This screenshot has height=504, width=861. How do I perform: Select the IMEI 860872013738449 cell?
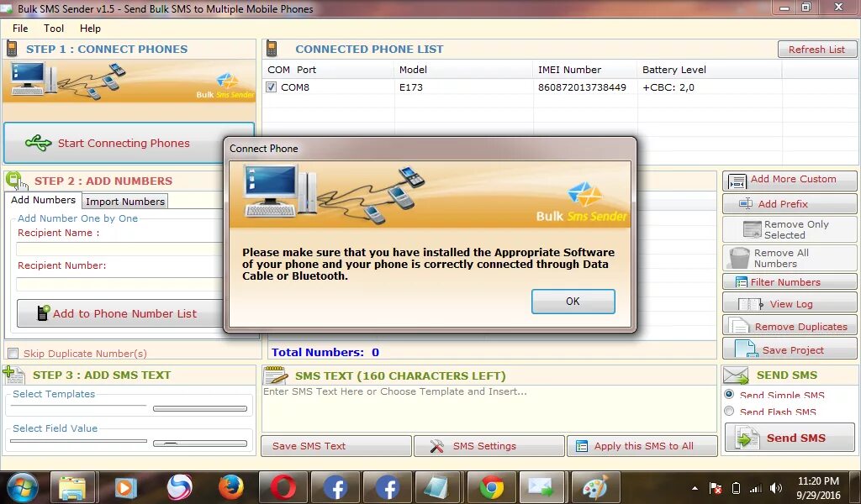click(x=582, y=87)
